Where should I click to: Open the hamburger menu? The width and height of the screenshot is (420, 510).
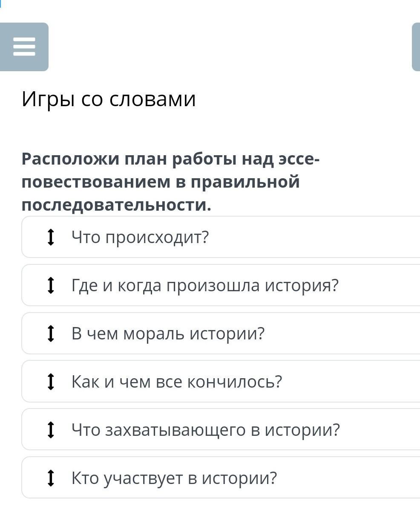24,47
